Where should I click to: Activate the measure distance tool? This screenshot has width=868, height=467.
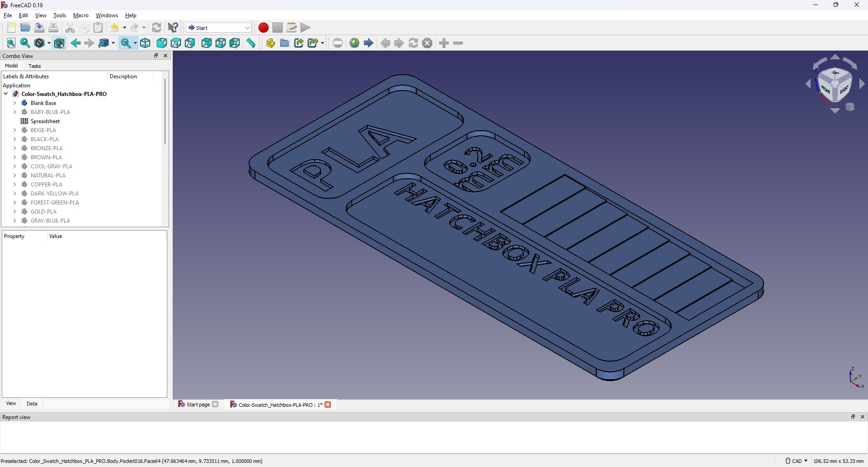pyautogui.click(x=250, y=43)
